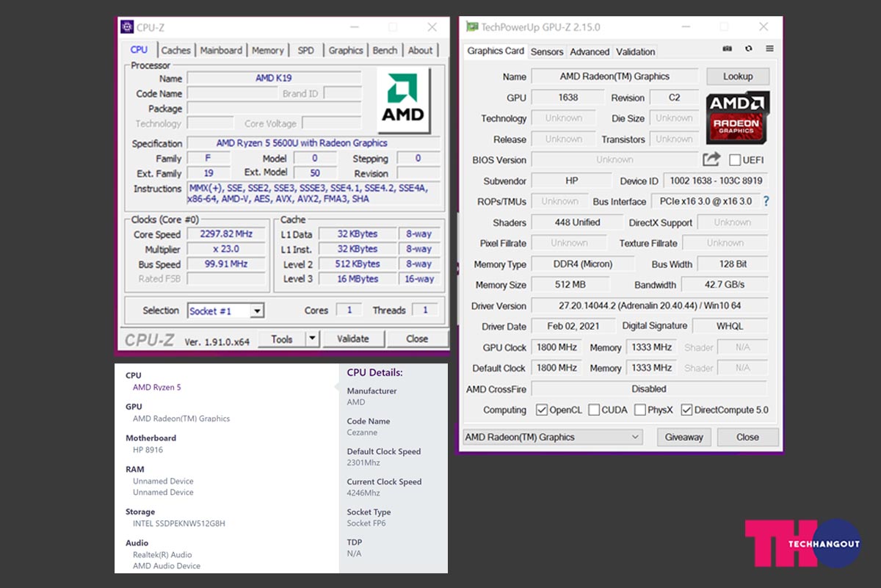Click the Specification field with Ryzen 5 5600U

[312, 143]
